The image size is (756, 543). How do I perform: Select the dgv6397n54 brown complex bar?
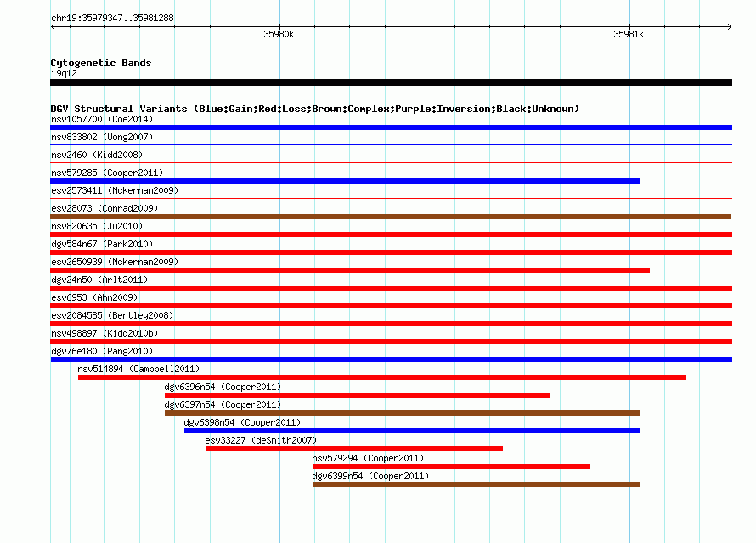click(x=403, y=413)
